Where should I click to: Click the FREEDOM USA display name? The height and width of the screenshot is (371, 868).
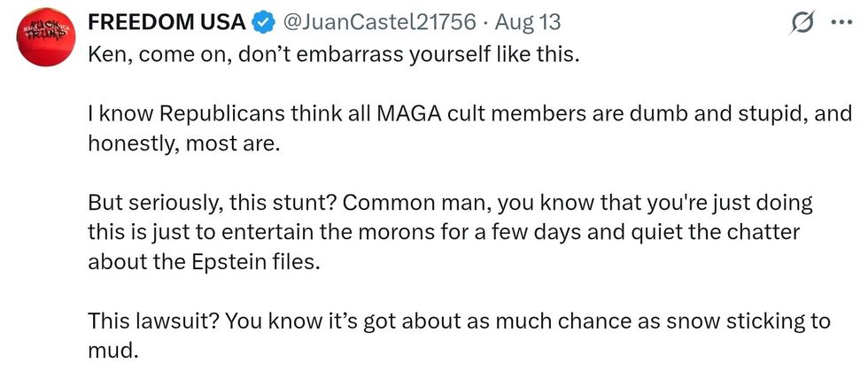[x=167, y=21]
